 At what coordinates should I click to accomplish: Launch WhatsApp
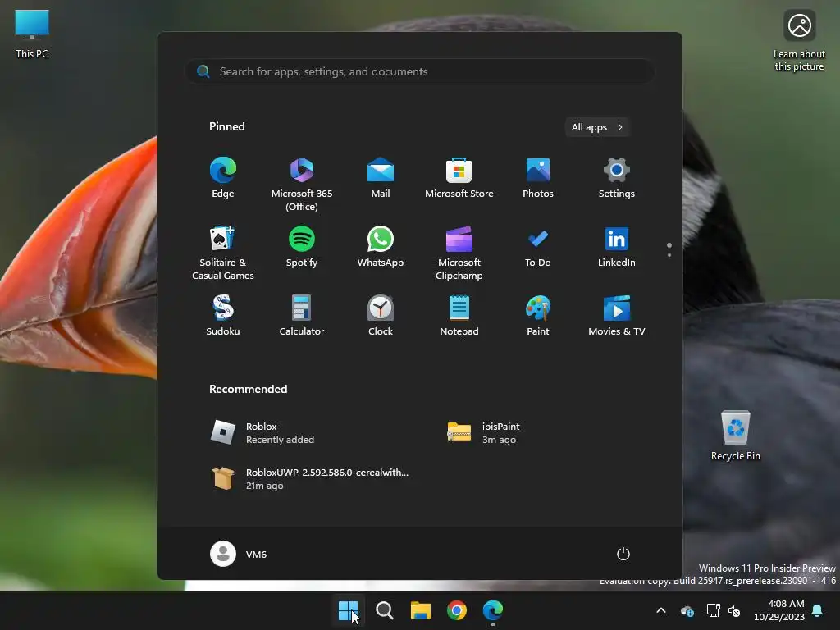[x=381, y=248]
